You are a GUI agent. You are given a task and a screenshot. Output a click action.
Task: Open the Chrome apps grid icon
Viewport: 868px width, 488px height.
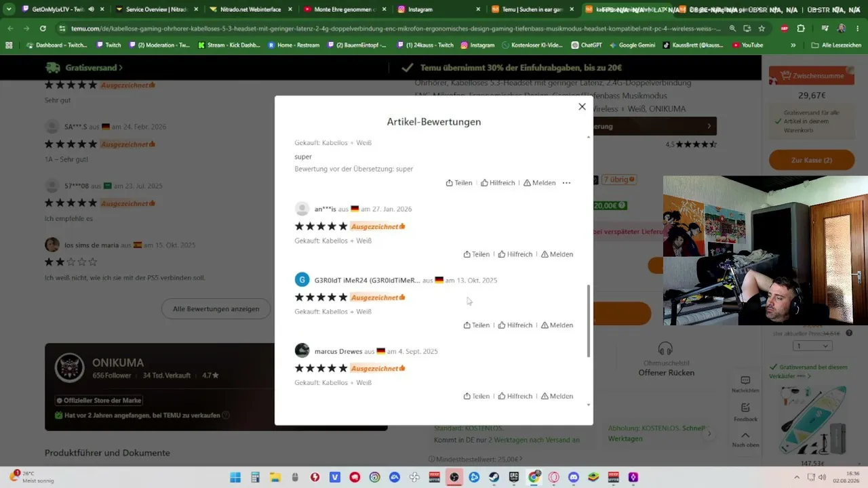[x=9, y=45]
